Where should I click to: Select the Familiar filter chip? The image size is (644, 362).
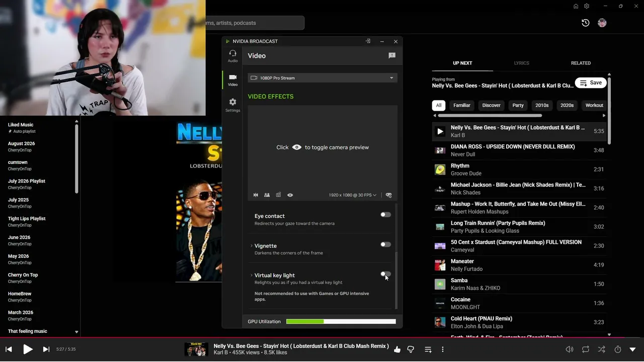(462, 106)
